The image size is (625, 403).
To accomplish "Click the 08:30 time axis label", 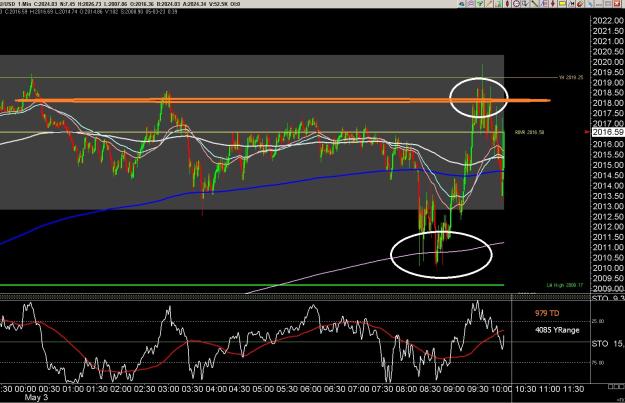I will 429,389.
